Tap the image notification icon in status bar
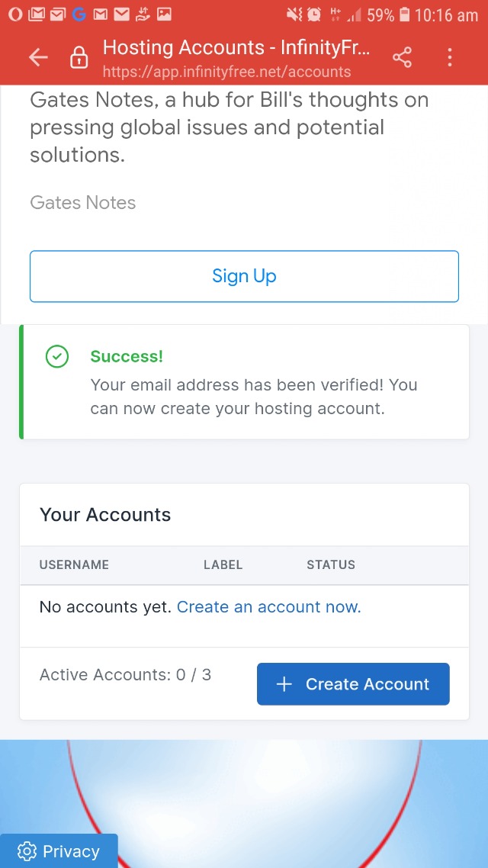This screenshot has height=868, width=488. [164, 14]
